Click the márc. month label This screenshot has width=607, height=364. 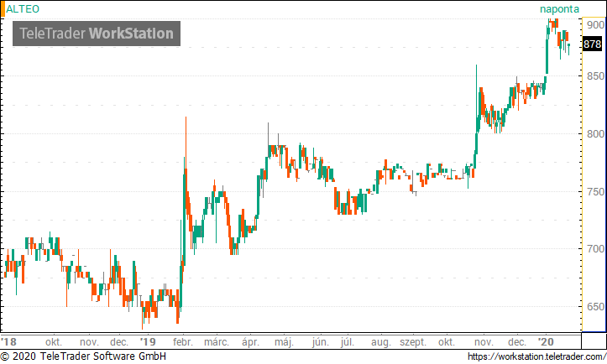[x=217, y=342]
